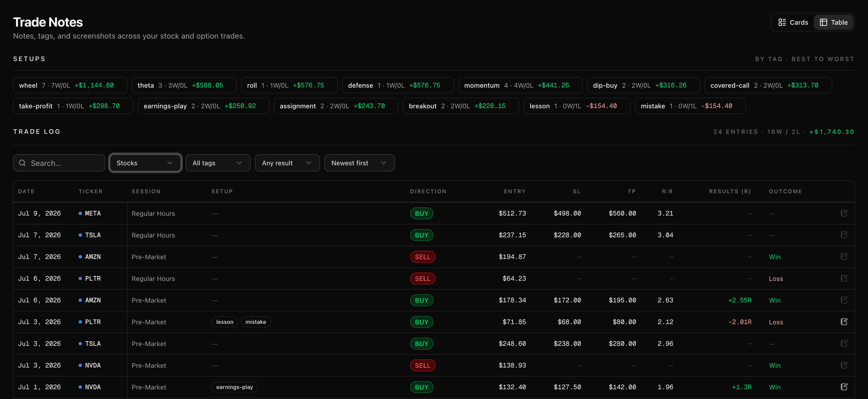Click the TICKER column header
868x399 pixels.
click(91, 191)
